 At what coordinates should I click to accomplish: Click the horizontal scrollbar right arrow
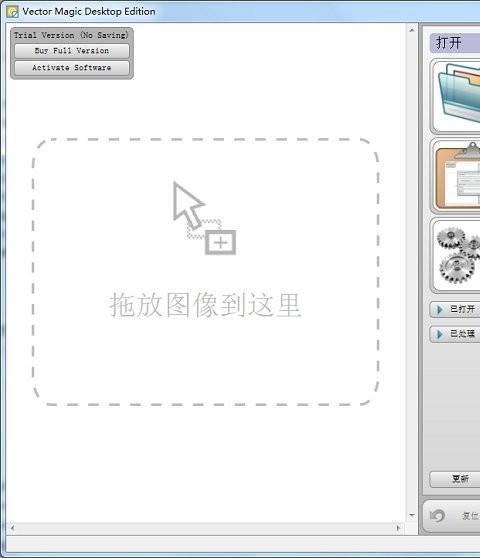[398, 528]
